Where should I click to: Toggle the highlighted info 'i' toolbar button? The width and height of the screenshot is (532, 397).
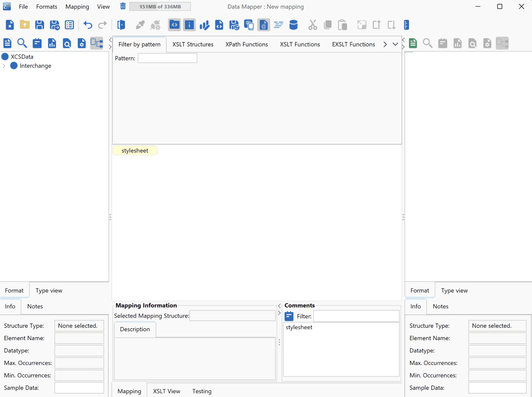point(190,25)
